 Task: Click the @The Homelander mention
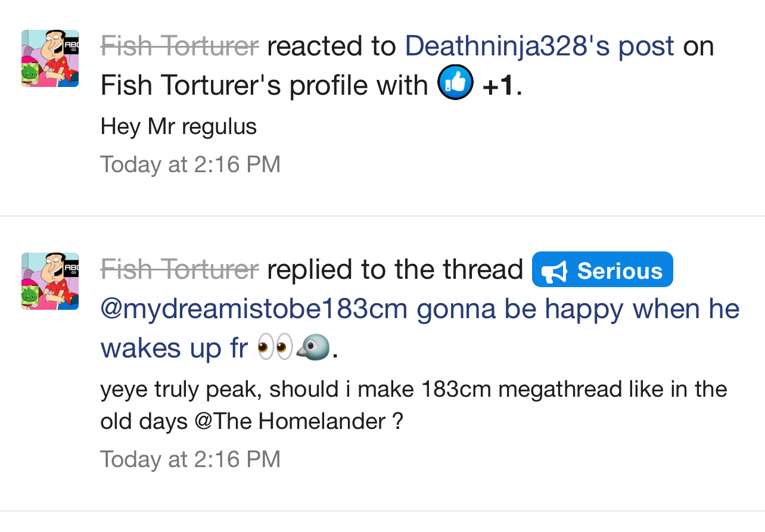(290, 422)
